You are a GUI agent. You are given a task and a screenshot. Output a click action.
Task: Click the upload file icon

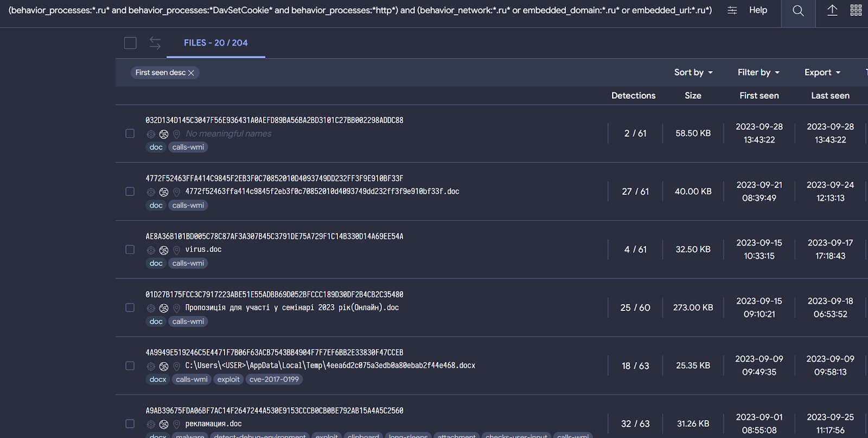(832, 10)
